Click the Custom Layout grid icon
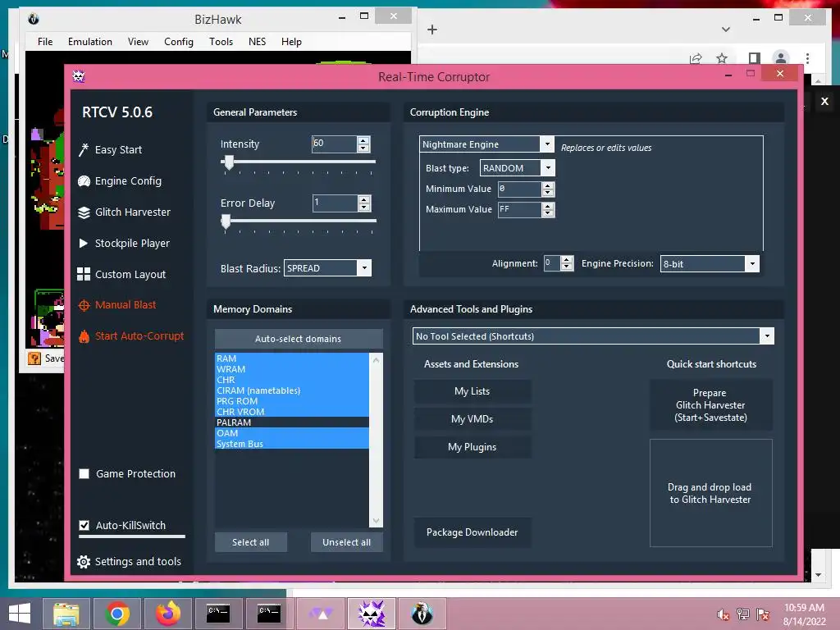The width and height of the screenshot is (840, 630). 84,274
